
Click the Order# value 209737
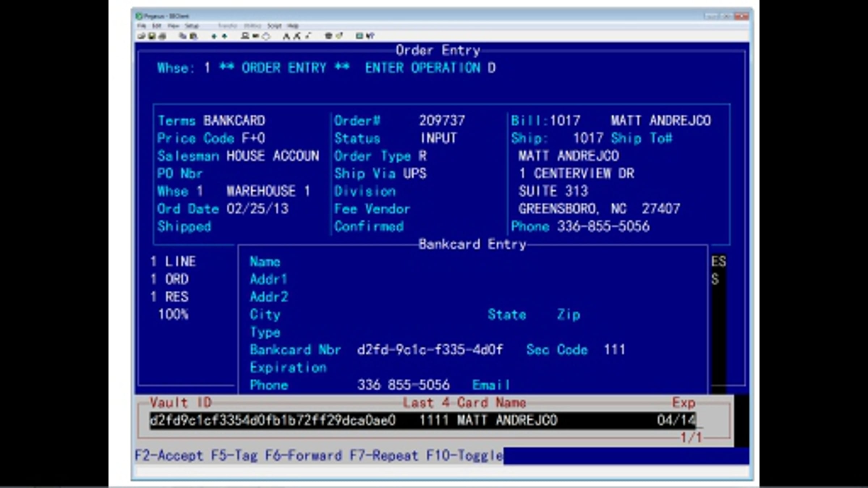[x=442, y=120]
